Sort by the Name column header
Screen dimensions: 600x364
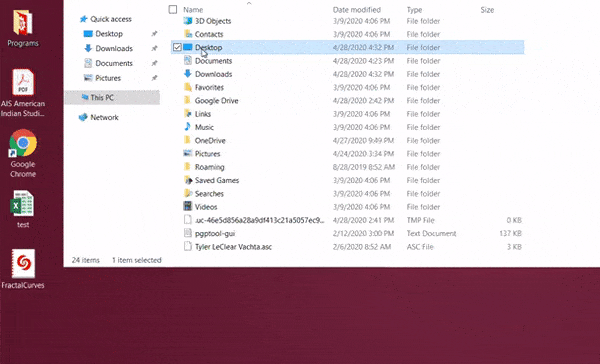[x=193, y=10]
